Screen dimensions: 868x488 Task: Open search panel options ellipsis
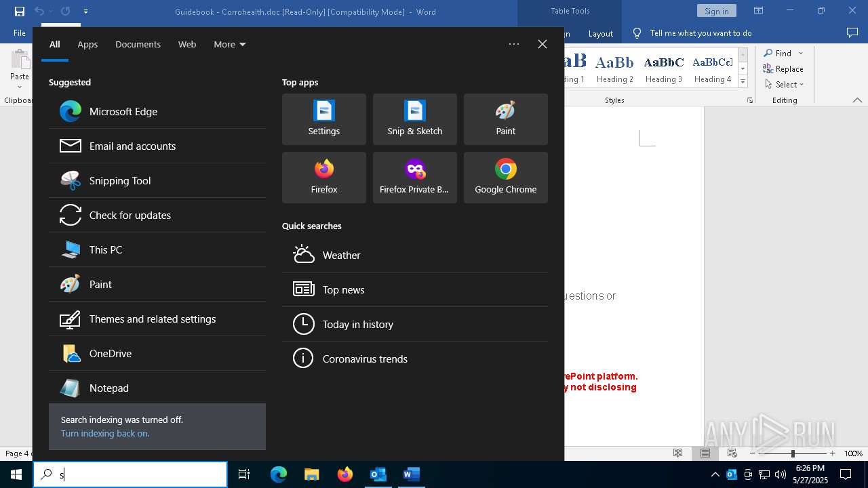point(514,44)
